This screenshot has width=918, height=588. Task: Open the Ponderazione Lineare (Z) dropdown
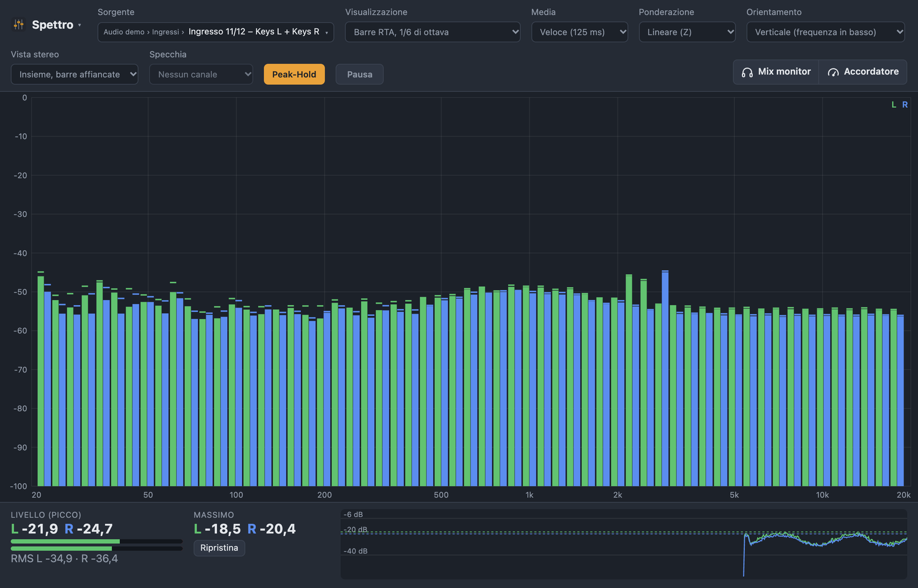[x=687, y=32]
